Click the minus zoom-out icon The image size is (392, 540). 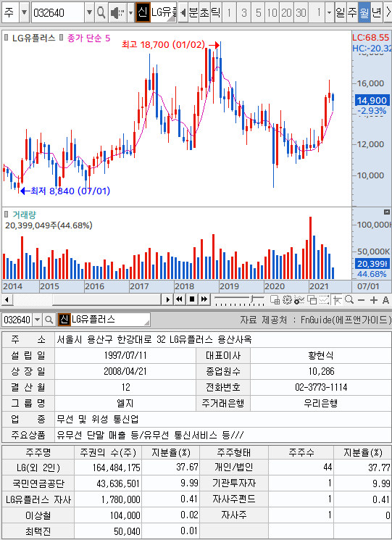(361, 300)
